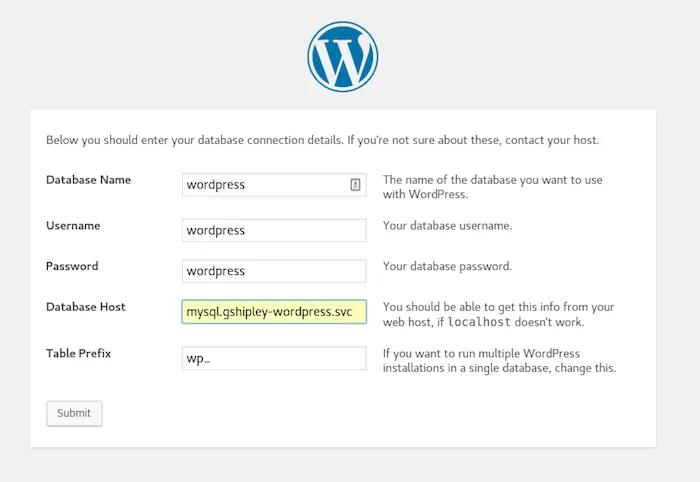
Task: Click the "Database Host" label
Action: [85, 307]
